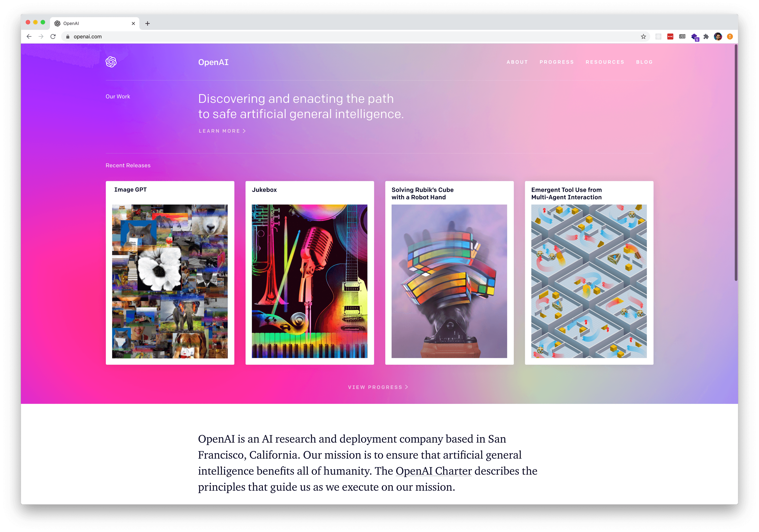Open a new browser tab
Viewport: 759px width, 532px height.
147,24
